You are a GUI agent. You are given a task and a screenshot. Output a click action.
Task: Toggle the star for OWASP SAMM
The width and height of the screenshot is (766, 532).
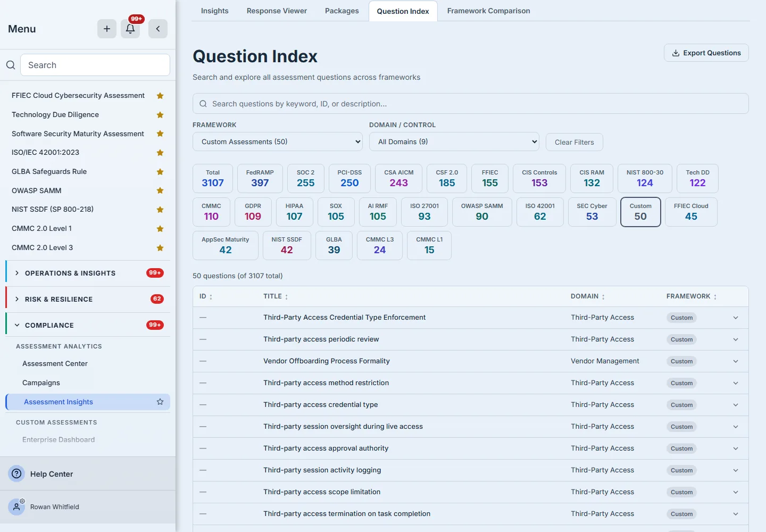point(160,190)
